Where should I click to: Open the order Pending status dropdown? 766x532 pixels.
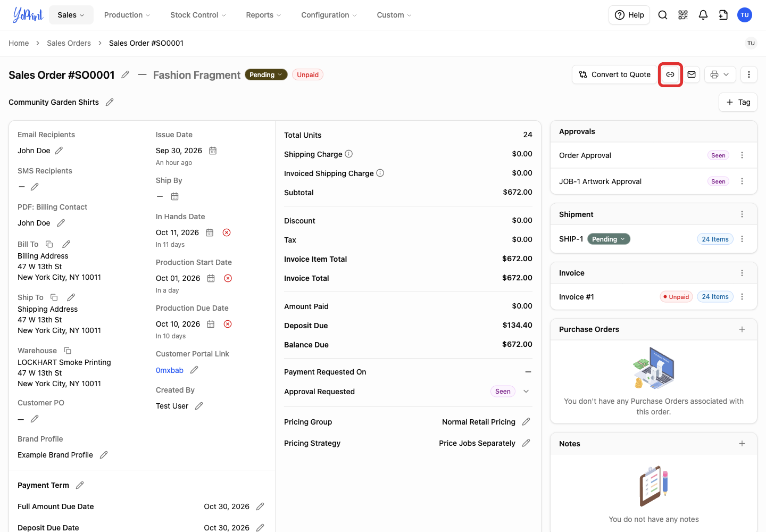tap(266, 74)
